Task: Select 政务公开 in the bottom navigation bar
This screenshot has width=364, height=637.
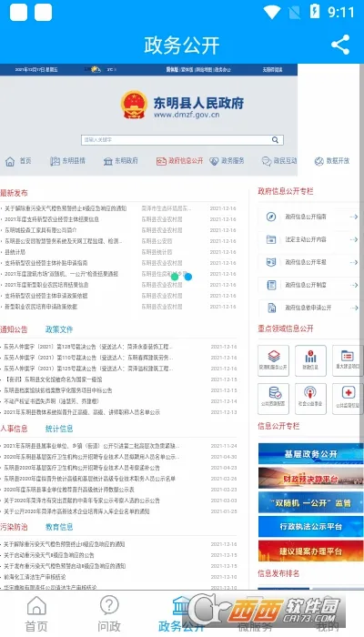Action: (182, 613)
